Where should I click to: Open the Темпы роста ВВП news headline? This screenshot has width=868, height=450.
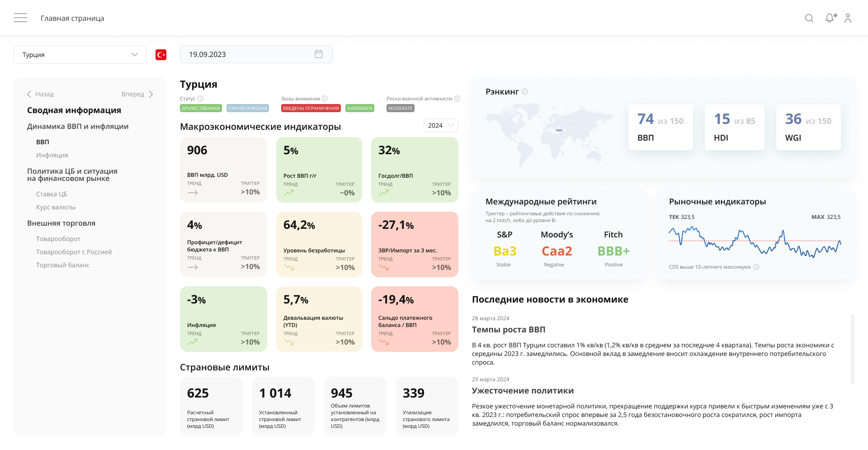[509, 330]
